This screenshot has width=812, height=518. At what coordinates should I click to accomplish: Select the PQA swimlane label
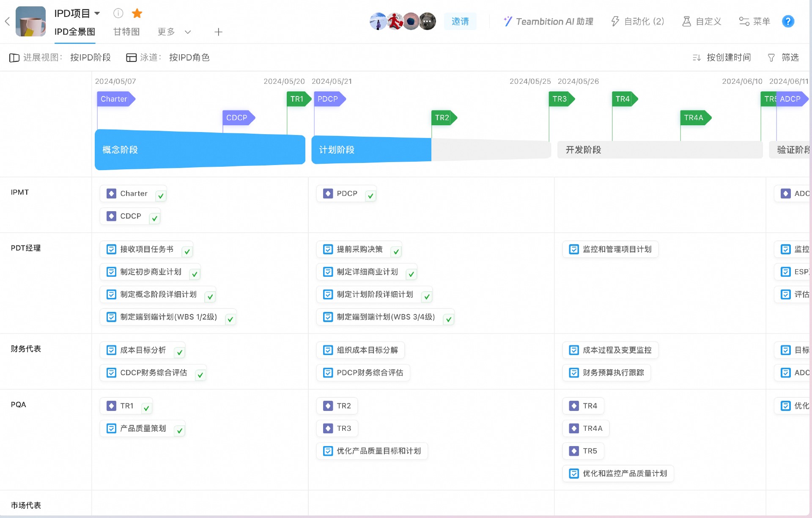coord(19,405)
